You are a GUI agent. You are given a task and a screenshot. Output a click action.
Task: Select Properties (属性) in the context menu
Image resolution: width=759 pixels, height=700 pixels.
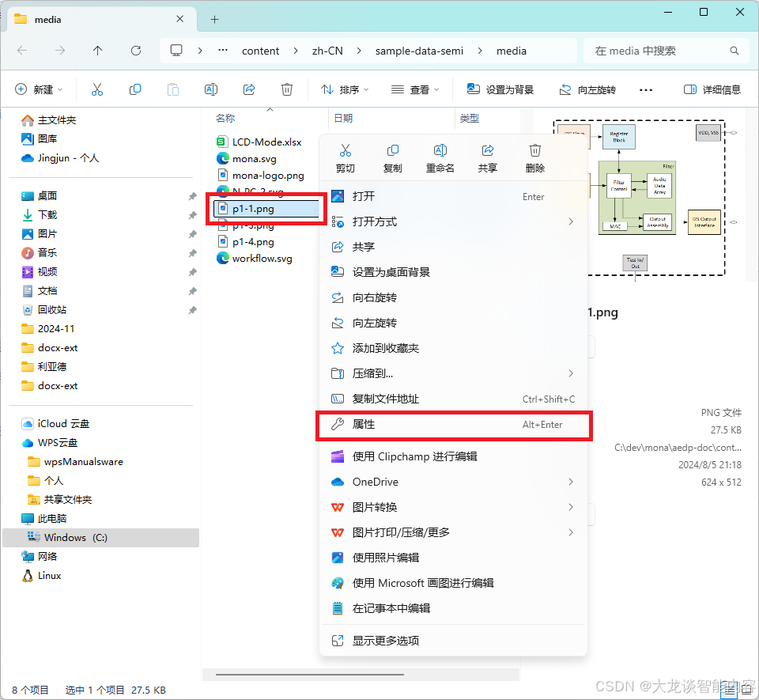tap(453, 425)
